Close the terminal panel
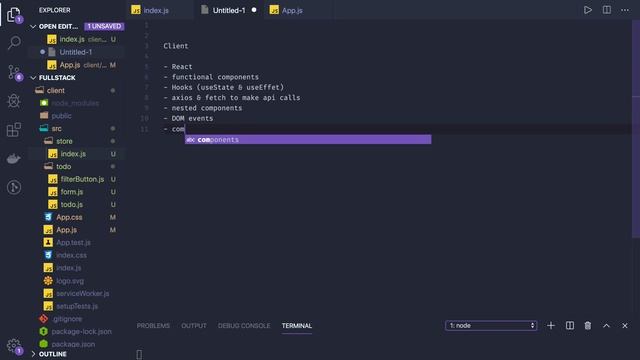 [624, 325]
